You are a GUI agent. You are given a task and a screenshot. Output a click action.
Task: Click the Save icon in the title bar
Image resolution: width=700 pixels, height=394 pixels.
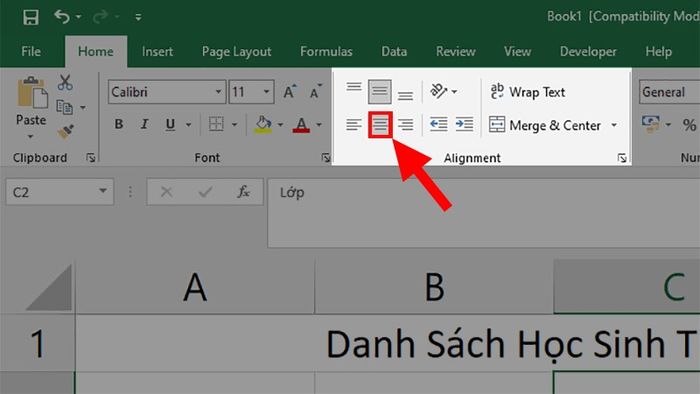pyautogui.click(x=31, y=17)
